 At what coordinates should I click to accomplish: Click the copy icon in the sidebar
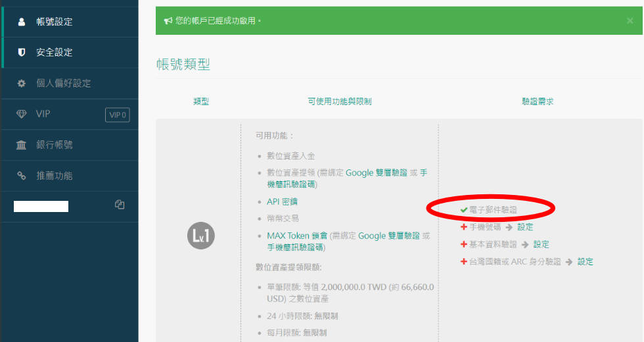(x=120, y=204)
